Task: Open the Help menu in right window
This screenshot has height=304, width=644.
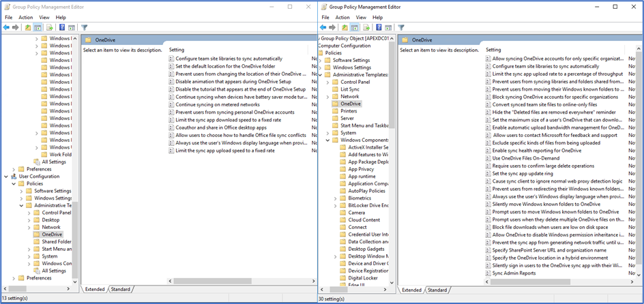Action: click(x=378, y=17)
